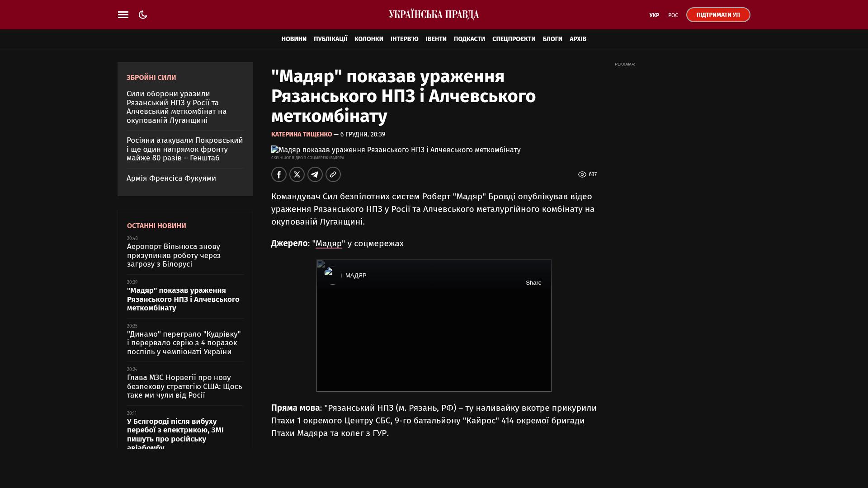Share article on X (Twitter) icon
Viewport: 868px width, 488px height.
pyautogui.click(x=297, y=174)
